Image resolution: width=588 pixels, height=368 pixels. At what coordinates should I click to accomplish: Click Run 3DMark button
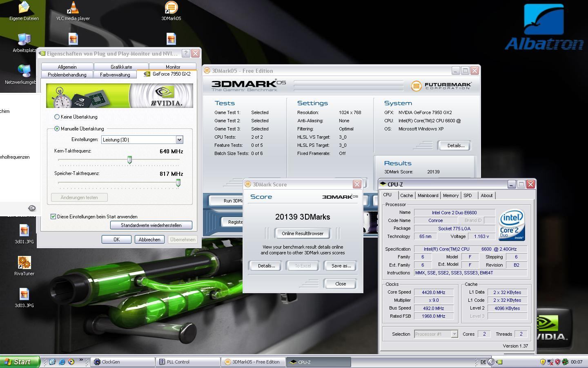(227, 201)
